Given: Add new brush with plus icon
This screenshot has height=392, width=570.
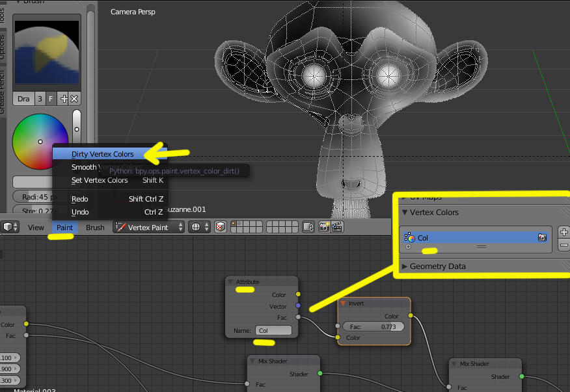Looking at the screenshot, I should (x=64, y=99).
